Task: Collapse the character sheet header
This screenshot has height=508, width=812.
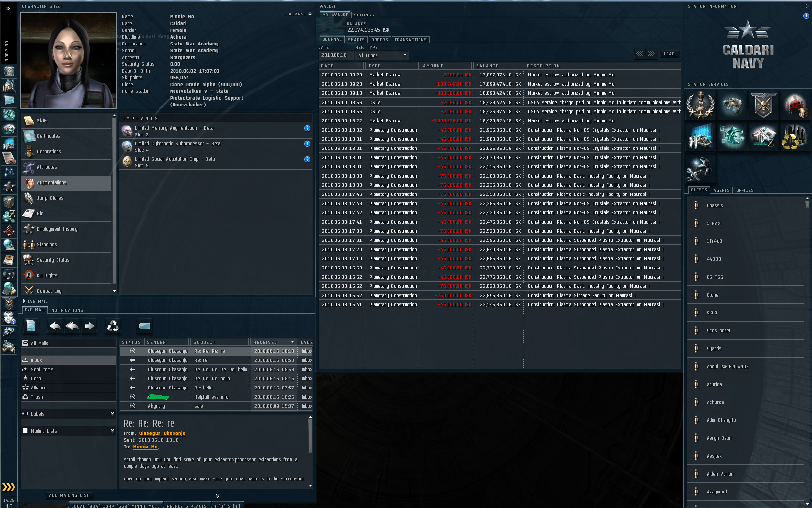Action: click(x=298, y=14)
